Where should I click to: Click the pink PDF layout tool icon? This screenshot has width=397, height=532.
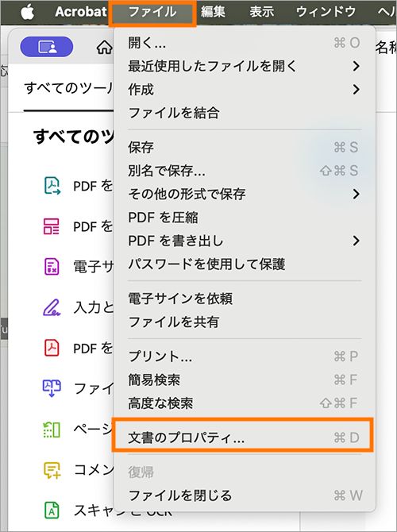point(52,226)
